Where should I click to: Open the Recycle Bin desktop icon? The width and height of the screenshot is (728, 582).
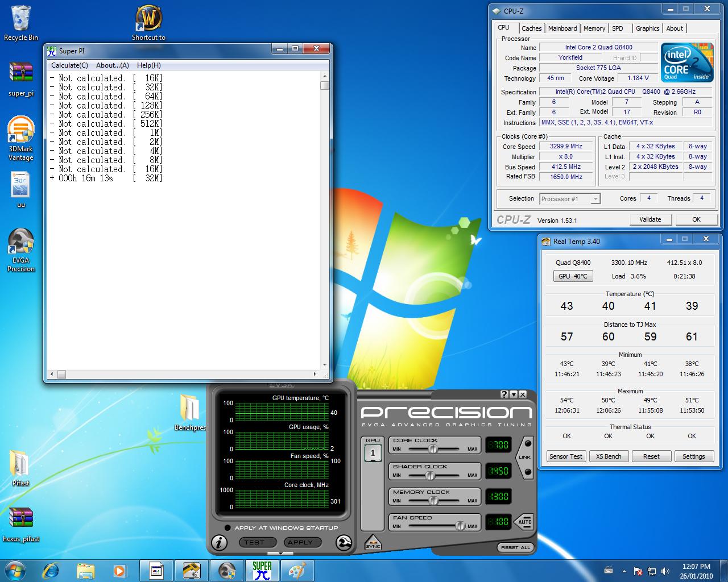tap(21, 23)
